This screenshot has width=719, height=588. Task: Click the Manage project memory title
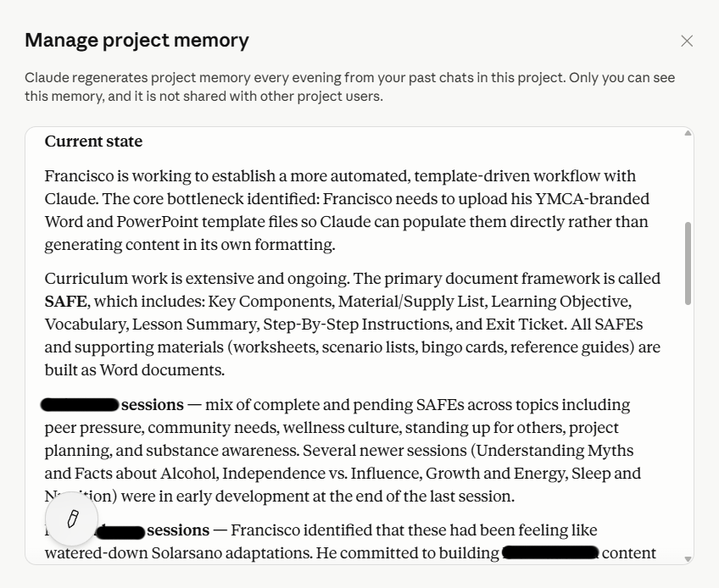(137, 40)
